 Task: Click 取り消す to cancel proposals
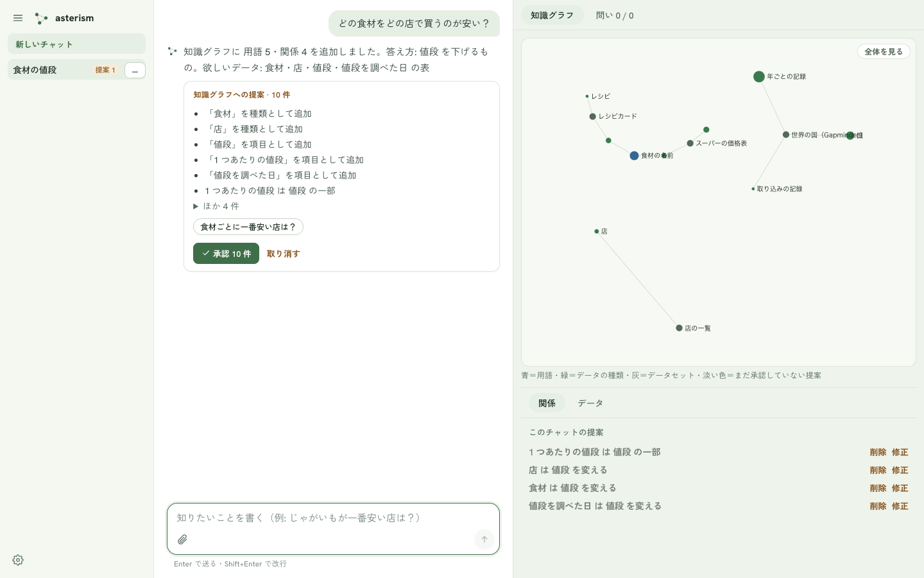(284, 254)
